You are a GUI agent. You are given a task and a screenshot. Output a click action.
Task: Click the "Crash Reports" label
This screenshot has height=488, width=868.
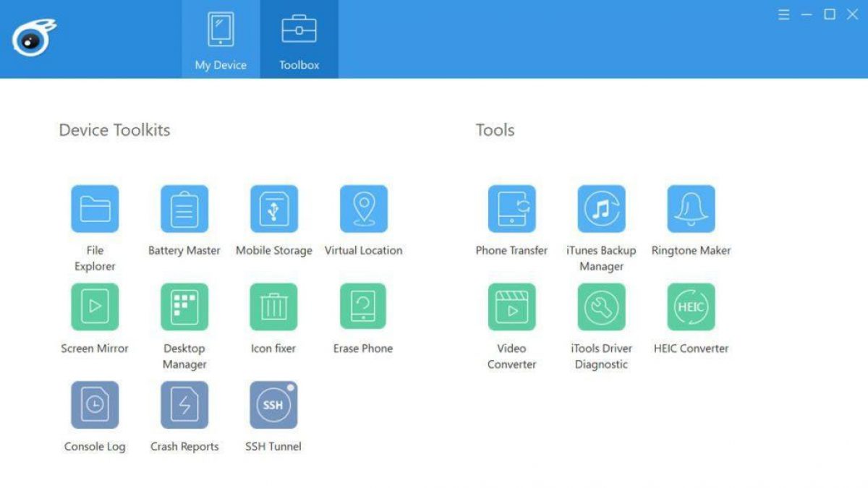184,447
